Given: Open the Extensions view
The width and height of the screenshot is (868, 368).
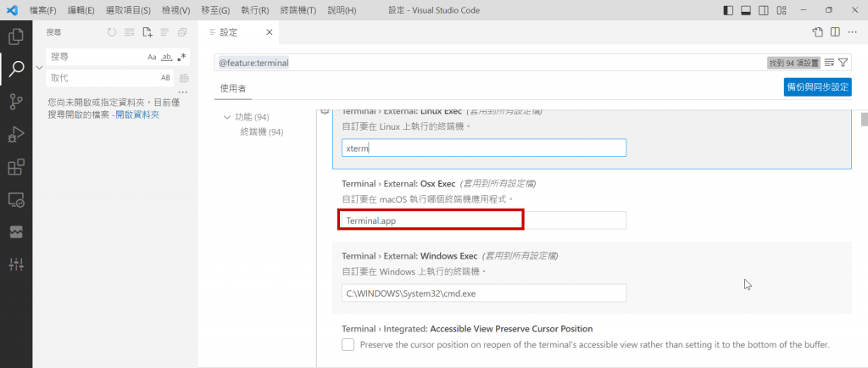Looking at the screenshot, I should click(x=16, y=166).
